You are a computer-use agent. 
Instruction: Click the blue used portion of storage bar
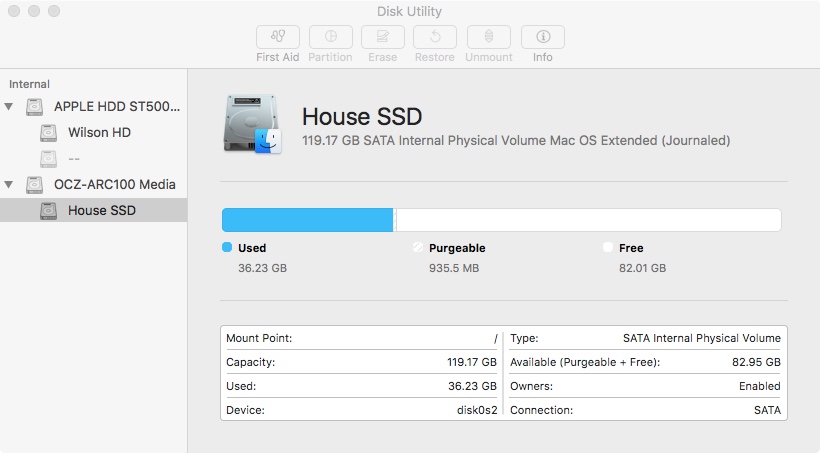(308, 220)
